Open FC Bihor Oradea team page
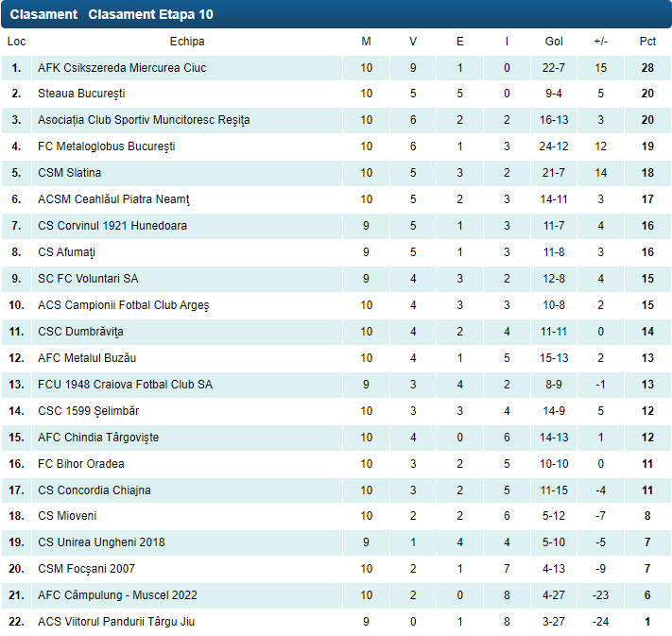This screenshot has width=672, height=636. [80, 464]
